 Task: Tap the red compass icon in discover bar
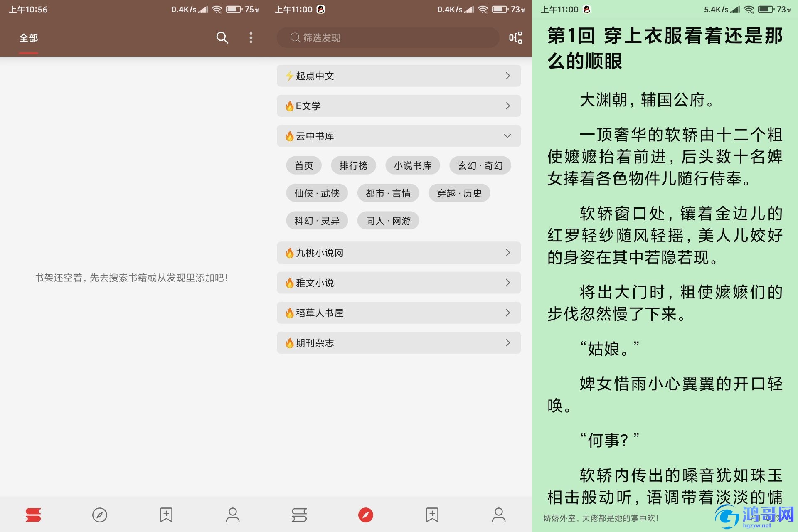[366, 515]
